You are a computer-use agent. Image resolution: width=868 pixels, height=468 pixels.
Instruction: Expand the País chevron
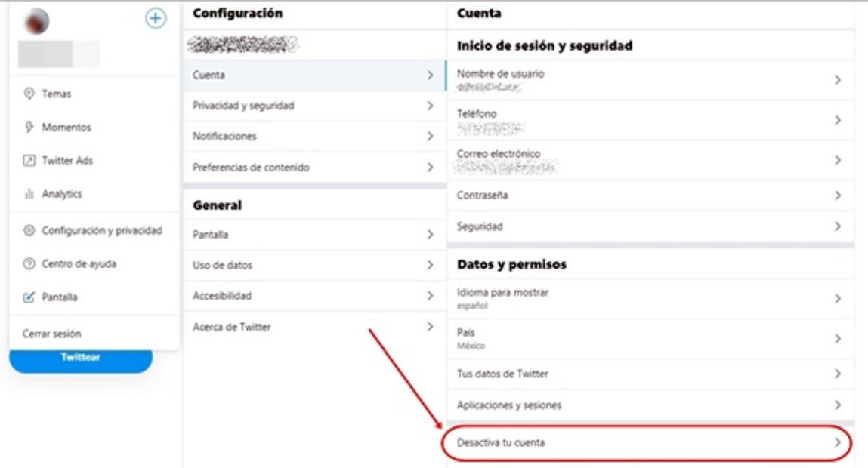click(839, 337)
